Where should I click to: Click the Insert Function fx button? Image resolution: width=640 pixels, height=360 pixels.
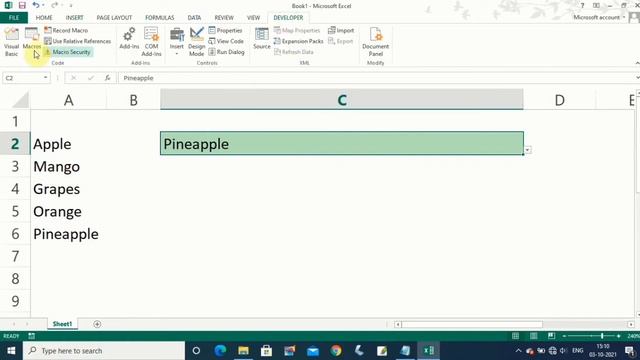(107, 78)
